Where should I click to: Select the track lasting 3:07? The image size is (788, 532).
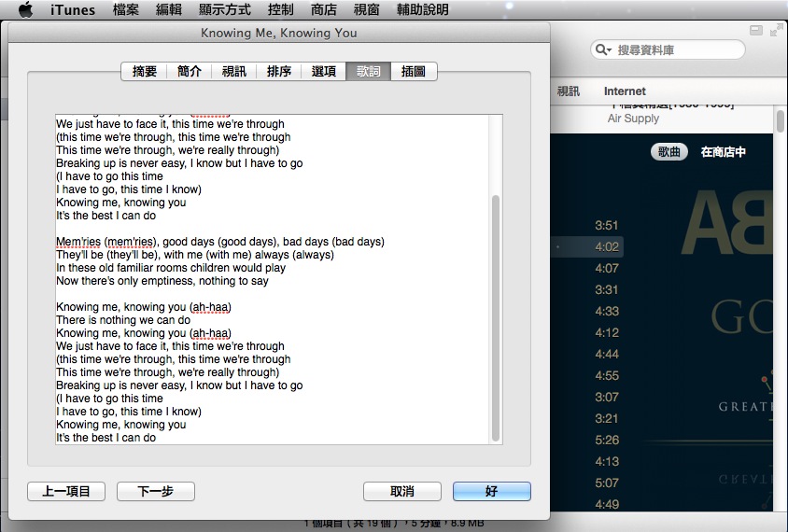pyautogui.click(x=606, y=397)
